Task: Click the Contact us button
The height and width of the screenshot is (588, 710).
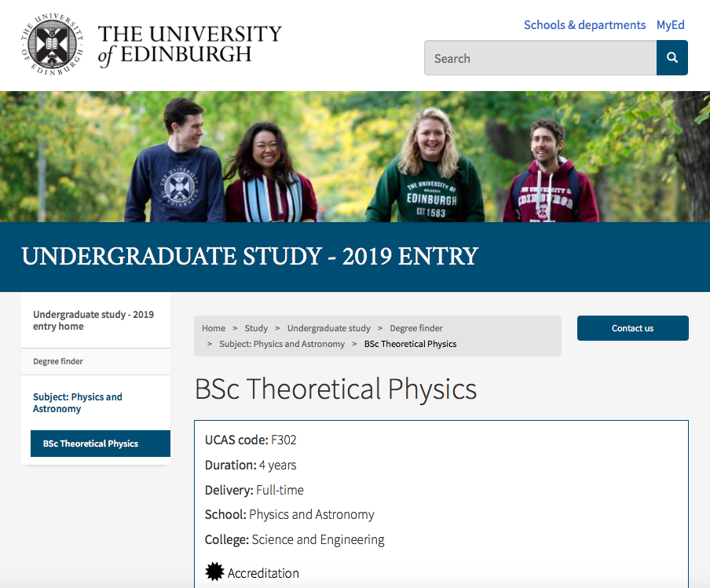Action: point(632,328)
